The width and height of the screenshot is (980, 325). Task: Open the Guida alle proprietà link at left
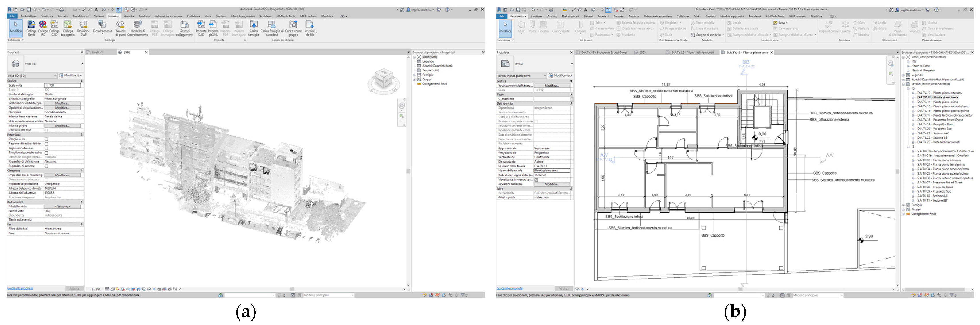(x=20, y=288)
